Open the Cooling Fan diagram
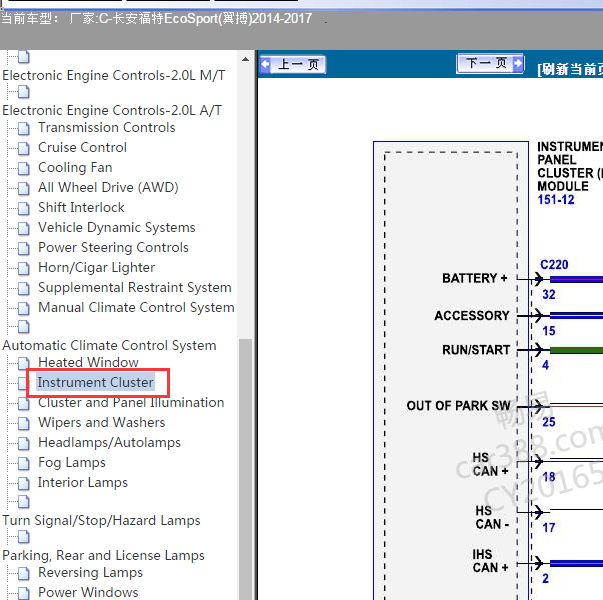This screenshot has width=603, height=600. coord(75,167)
